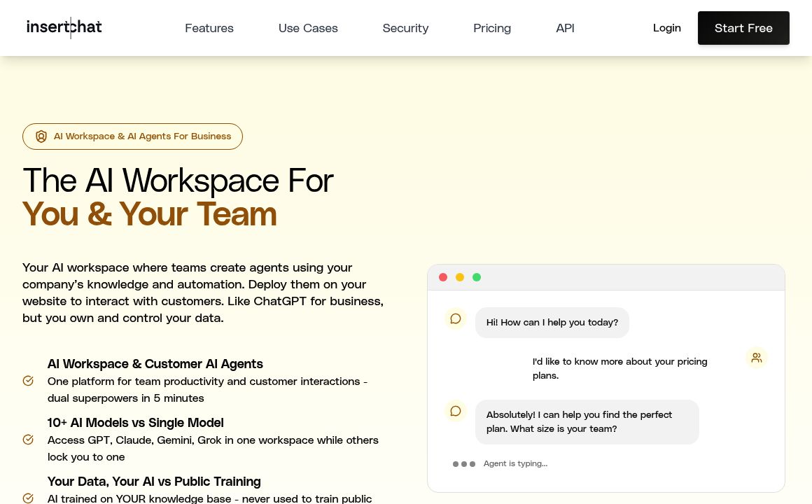Screen dimensions: 812x504
Task: Click the typing indicator dots
Action: click(x=464, y=464)
